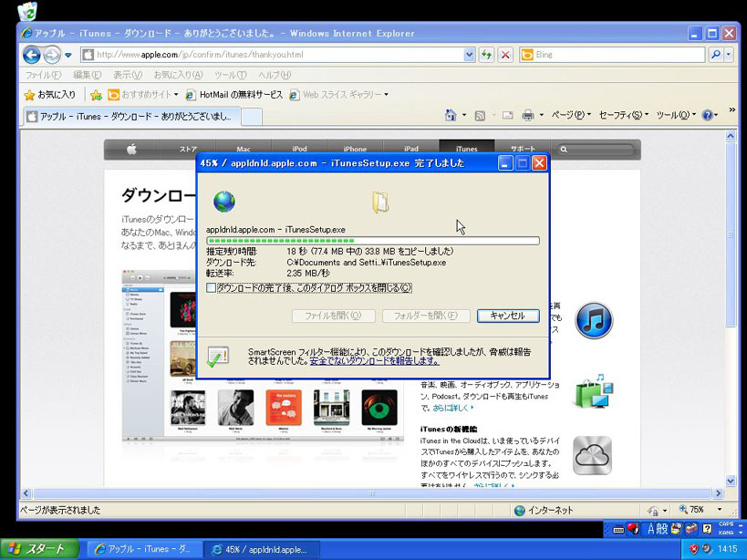Click the Forward navigation arrow in Internet Explorer
This screenshot has width=747, height=560.
(51, 56)
